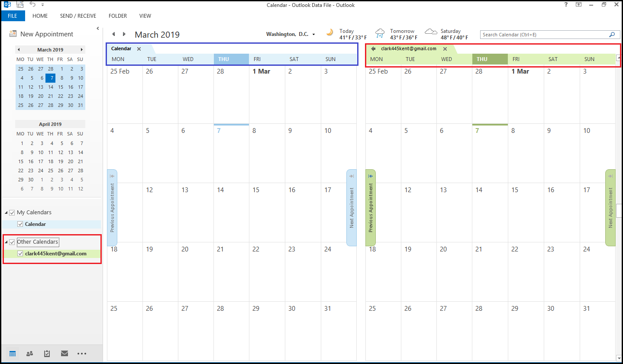Open the FOLDER ribbon tab
Screen dimensions: 623x364
(x=118, y=16)
